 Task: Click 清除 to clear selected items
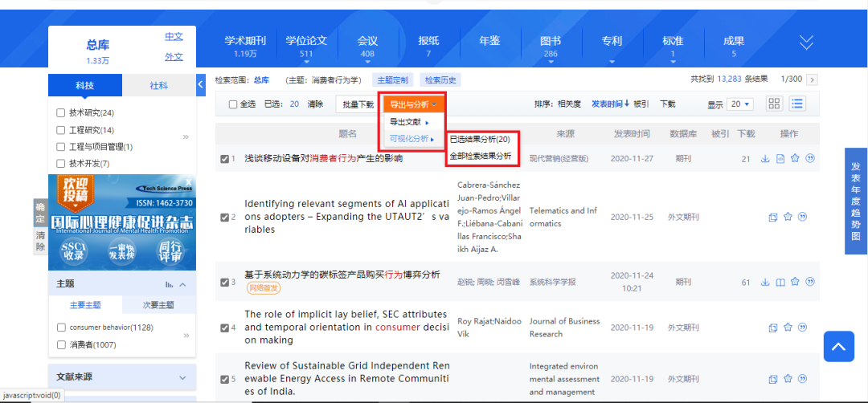click(x=315, y=104)
